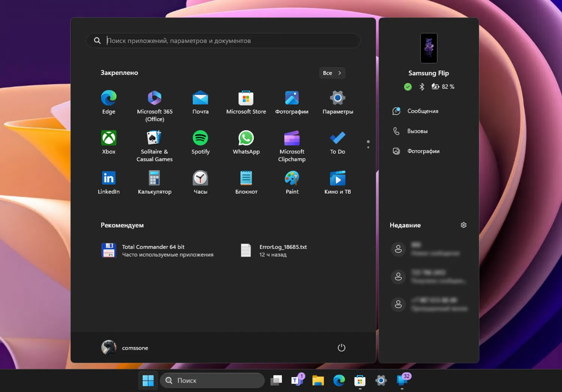Open the Фотографии pinned app
The height and width of the screenshot is (392, 562).
coord(292,102)
